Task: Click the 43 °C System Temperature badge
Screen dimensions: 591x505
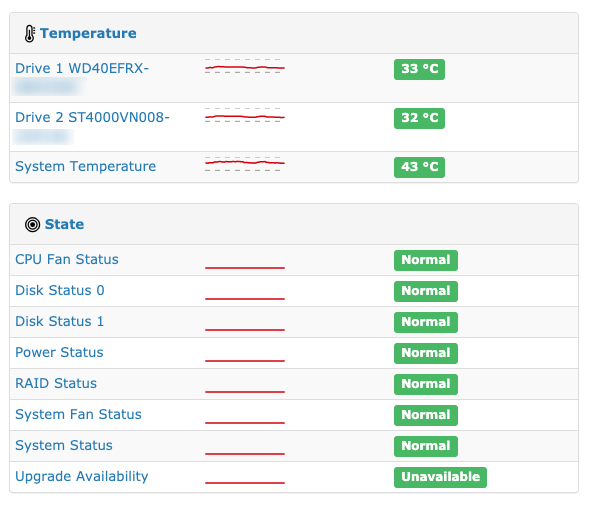Action: point(420,167)
